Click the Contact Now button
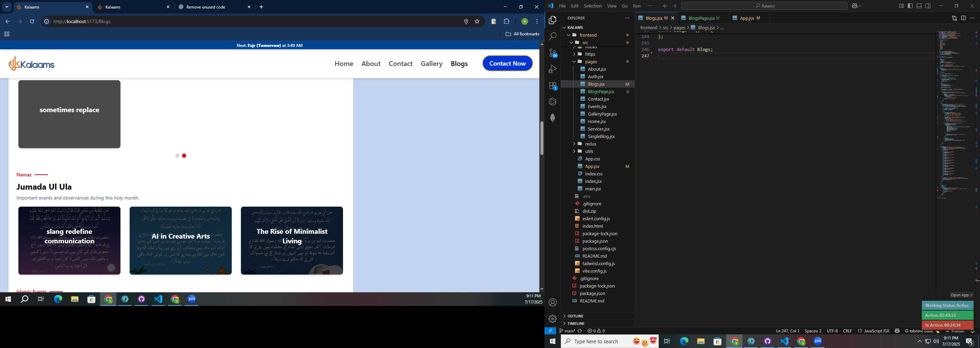 507,64
